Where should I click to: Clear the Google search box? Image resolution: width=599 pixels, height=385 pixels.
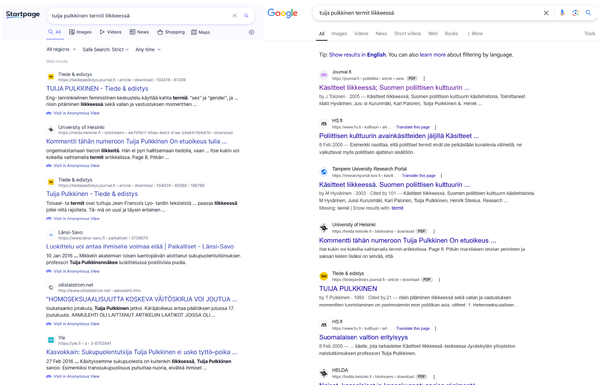click(546, 13)
